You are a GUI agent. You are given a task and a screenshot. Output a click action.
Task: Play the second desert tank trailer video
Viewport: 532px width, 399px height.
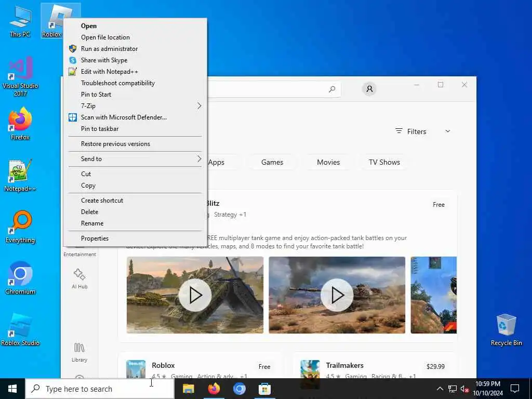click(337, 295)
